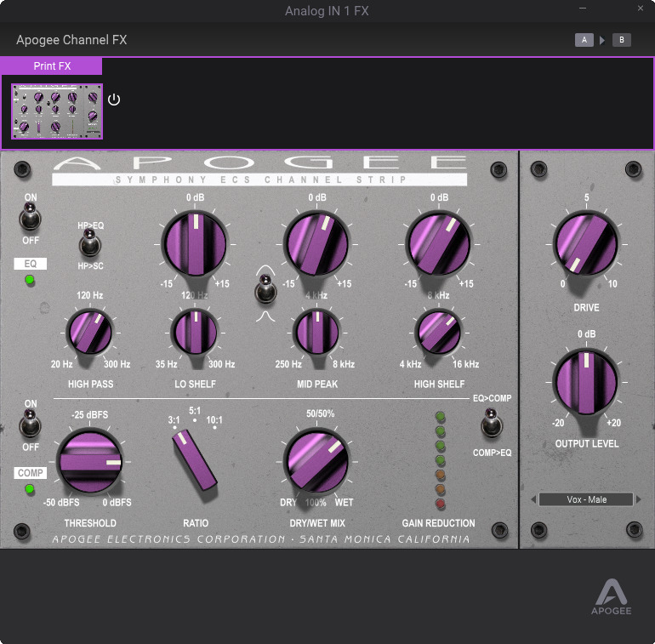The width and height of the screenshot is (655, 644).
Task: Select the Print FX tab
Action: point(51,66)
